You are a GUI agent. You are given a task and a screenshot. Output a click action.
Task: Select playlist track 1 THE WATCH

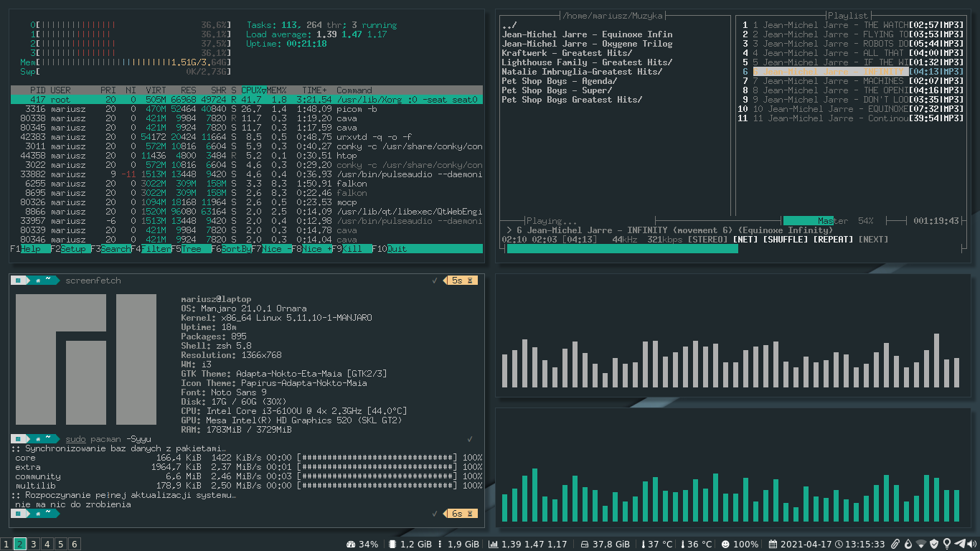851,24
